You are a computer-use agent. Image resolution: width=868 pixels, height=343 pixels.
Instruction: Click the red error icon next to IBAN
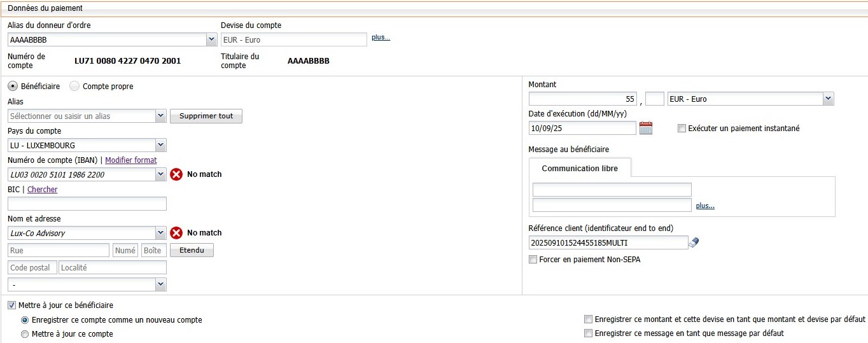(176, 174)
